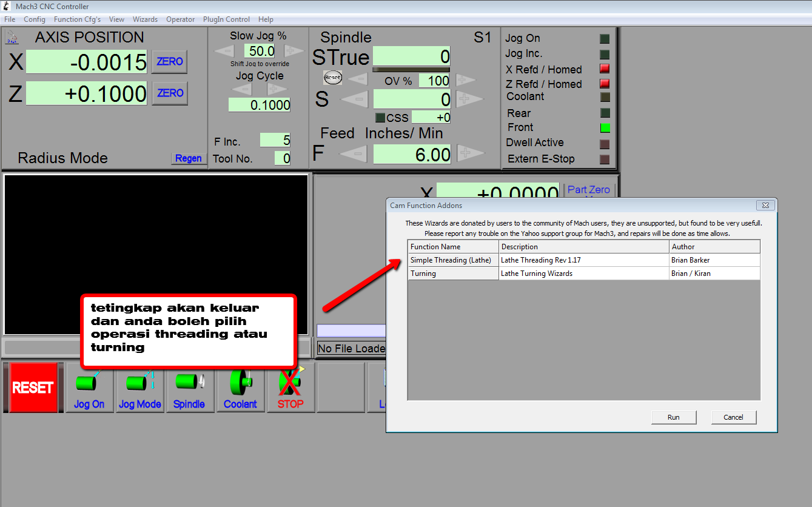Run the selected wizard
The image size is (812, 507).
[x=673, y=417]
